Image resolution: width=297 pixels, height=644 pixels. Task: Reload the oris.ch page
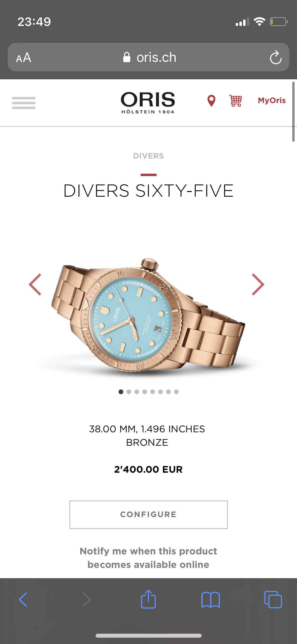pos(276,57)
